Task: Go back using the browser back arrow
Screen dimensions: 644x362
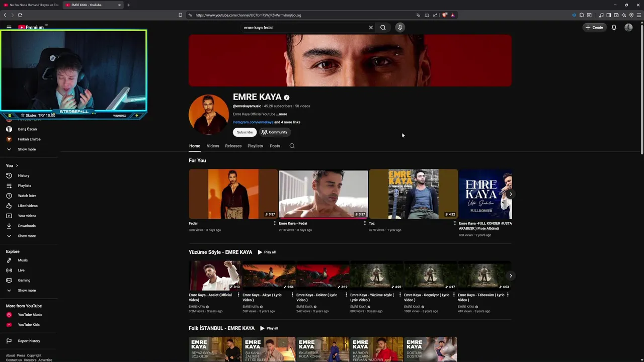Action: pyautogui.click(x=5, y=15)
